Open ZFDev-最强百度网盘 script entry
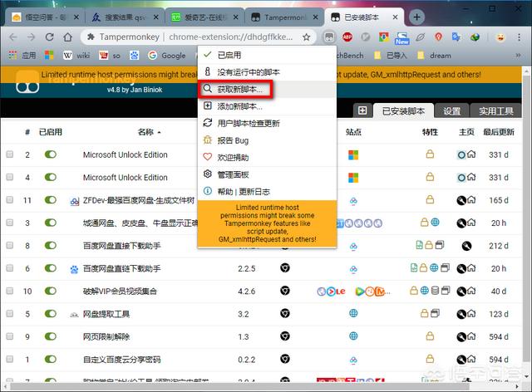Image resolution: width=532 pixels, height=392 pixels. 139,200
